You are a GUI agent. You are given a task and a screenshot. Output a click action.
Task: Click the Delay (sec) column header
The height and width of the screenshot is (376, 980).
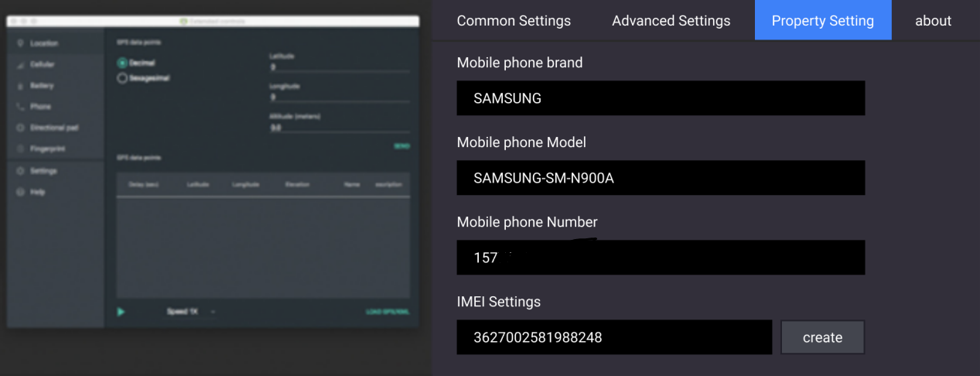click(x=144, y=185)
